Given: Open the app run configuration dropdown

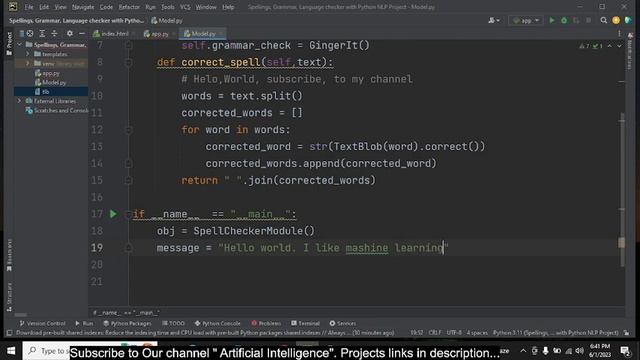Looking at the screenshot, I should tap(526, 20).
